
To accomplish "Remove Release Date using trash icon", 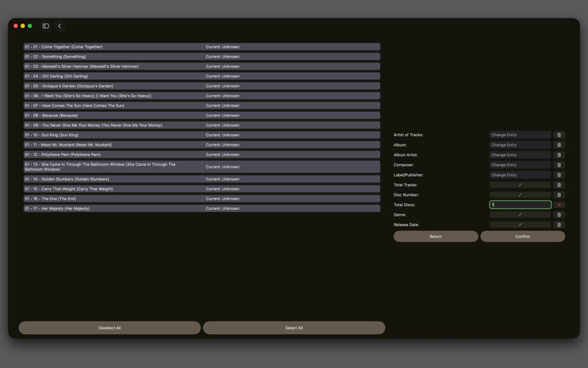I will [559, 224].
